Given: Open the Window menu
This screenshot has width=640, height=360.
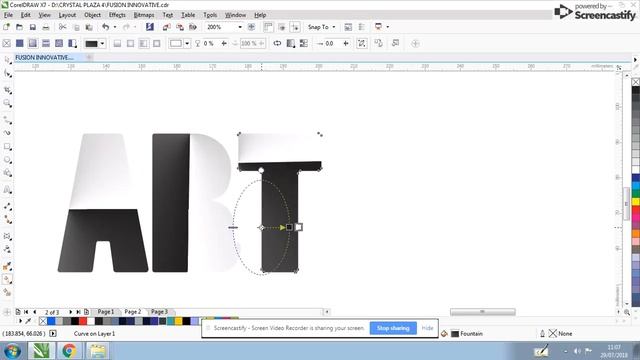Looking at the screenshot, I should [236, 15].
